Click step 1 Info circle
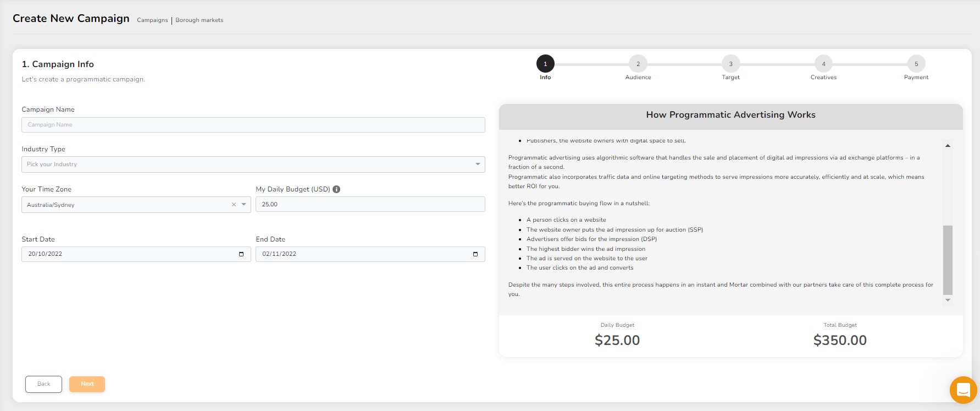Screen dimensions: 980x411 pos(545,64)
